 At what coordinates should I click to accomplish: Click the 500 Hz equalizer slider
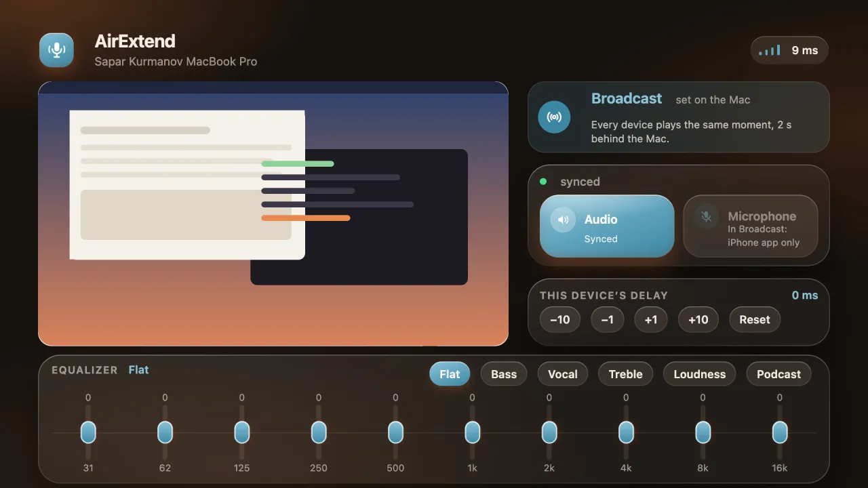(395, 432)
